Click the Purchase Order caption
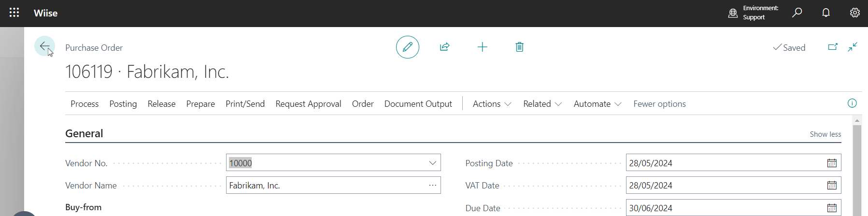This screenshot has width=868, height=216. pyautogui.click(x=94, y=48)
